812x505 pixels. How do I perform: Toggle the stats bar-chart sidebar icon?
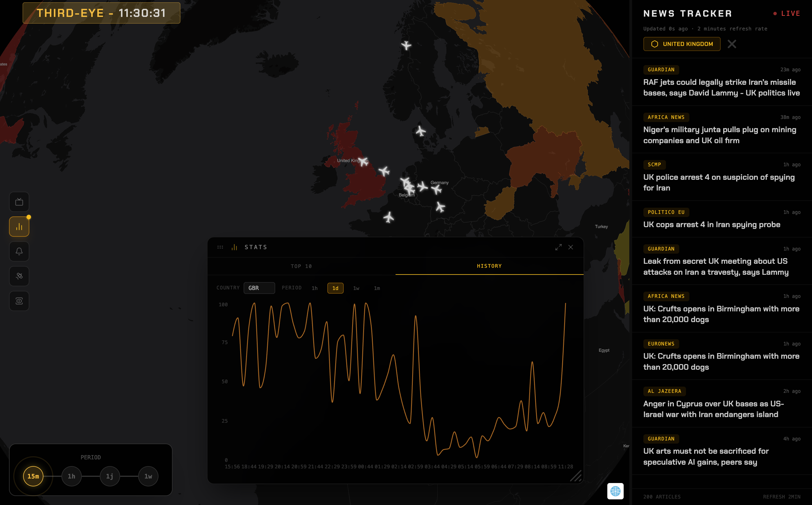(19, 227)
